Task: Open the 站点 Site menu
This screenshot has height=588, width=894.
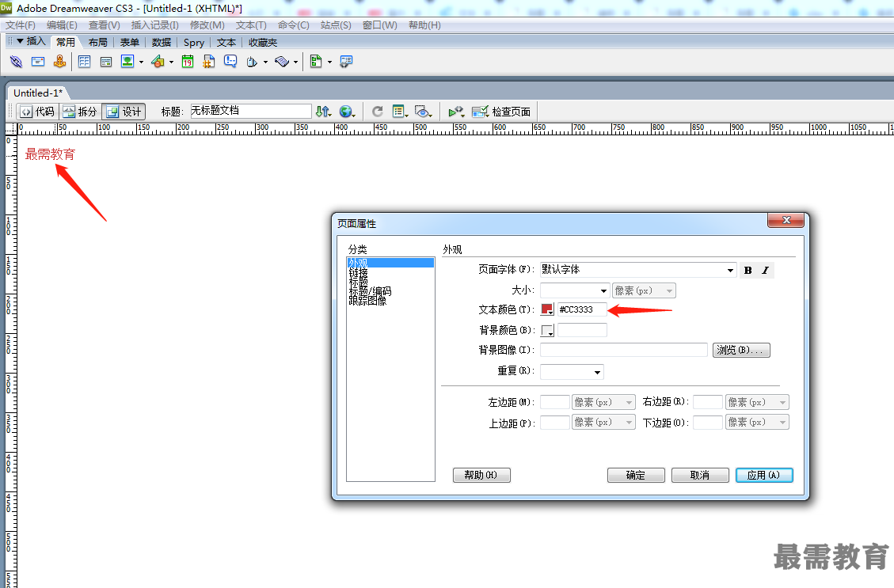Action: tap(336, 25)
